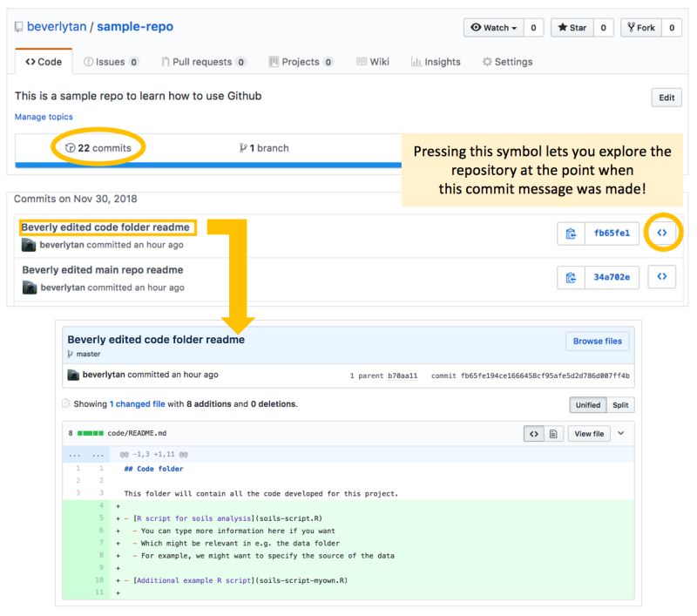Select the view source code icon in diff header

coord(534,433)
